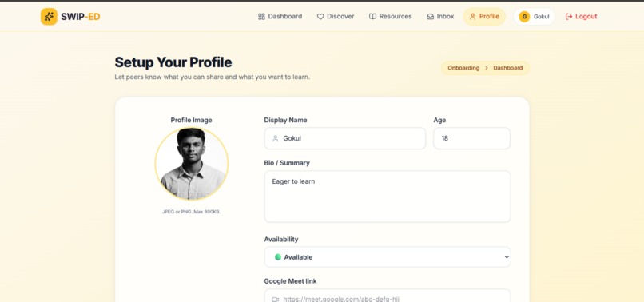
Task: Select the Profile nav tab
Action: [485, 17]
